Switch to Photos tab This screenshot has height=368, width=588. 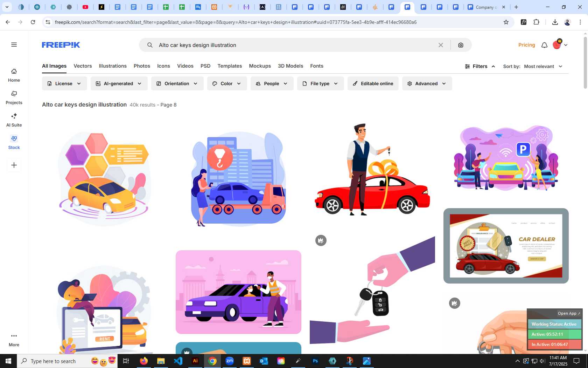pos(142,66)
